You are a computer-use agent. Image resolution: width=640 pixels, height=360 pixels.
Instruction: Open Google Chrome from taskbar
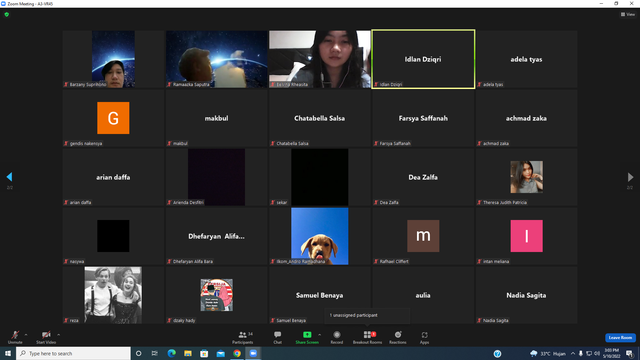coord(237,353)
